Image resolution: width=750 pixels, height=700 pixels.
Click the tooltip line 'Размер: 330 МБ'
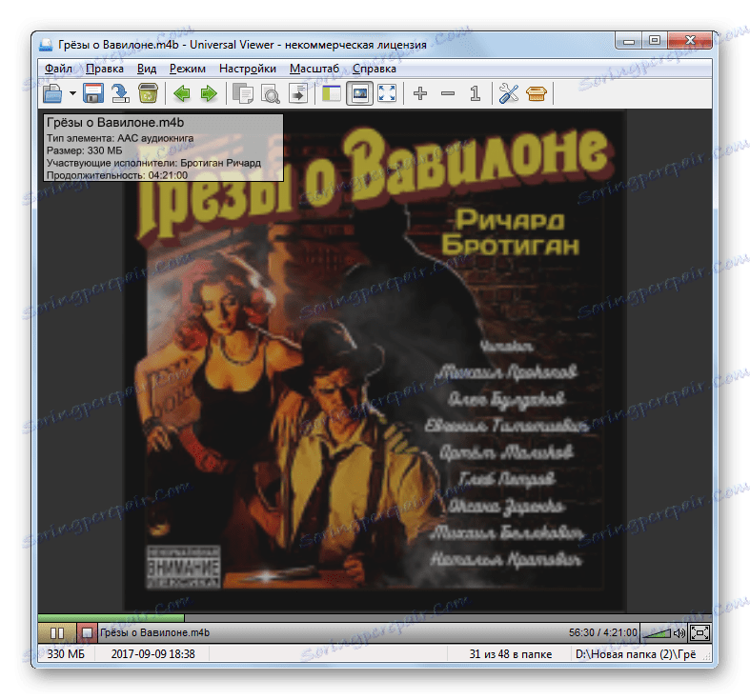[85, 150]
